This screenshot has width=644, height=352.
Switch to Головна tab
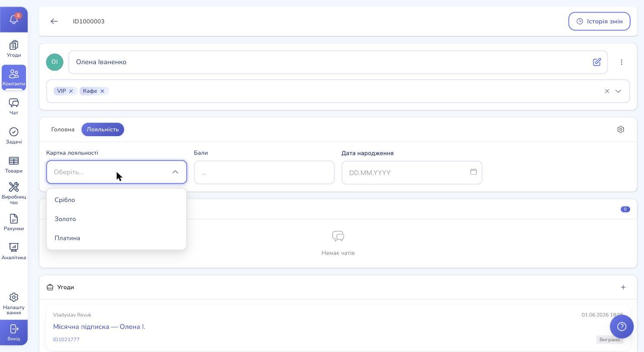63,130
